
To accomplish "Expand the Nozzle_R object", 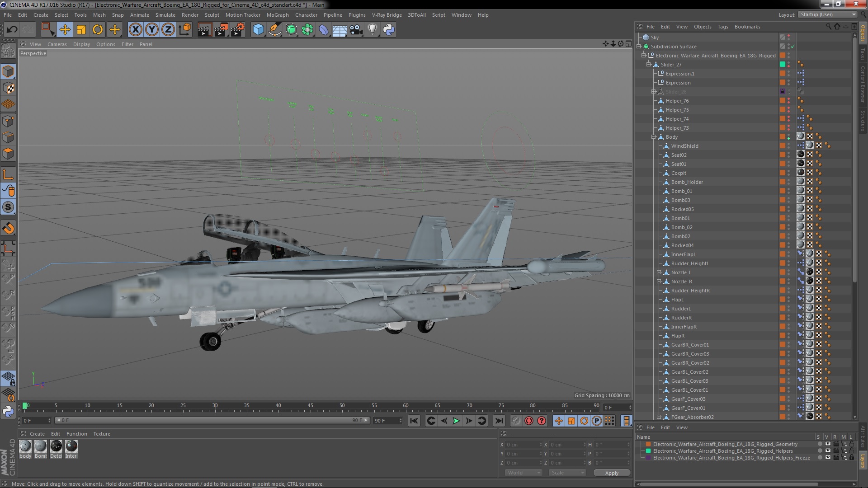I will coord(659,282).
